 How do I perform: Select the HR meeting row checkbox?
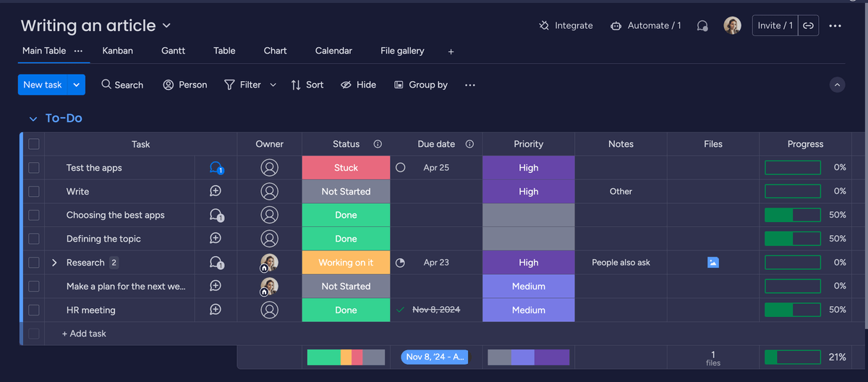34,310
